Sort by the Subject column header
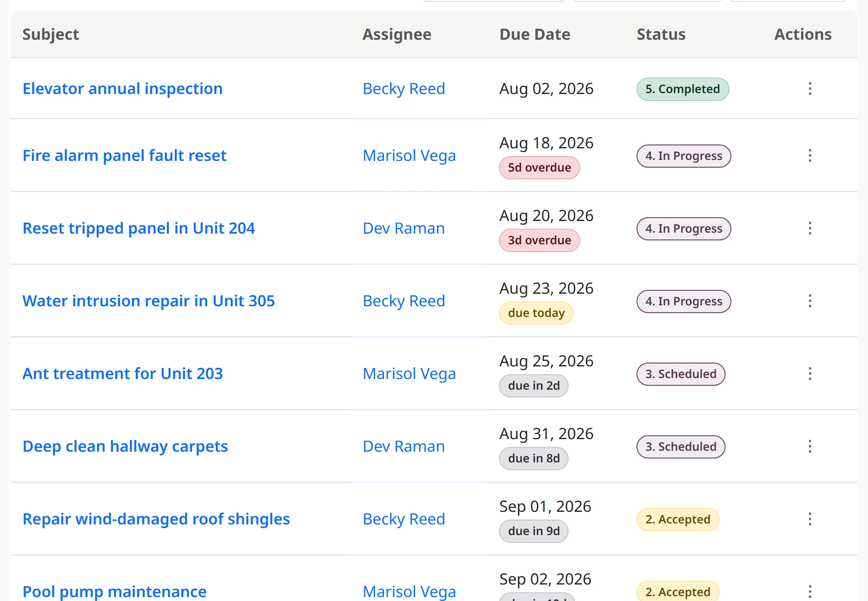Viewport: 868px width, 601px height. click(x=51, y=35)
